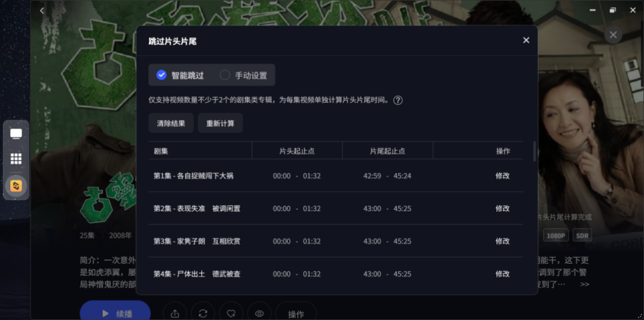The height and width of the screenshot is (320, 644).
Task: Click 修改 for 第3集 家隽子朗
Action: [502, 241]
